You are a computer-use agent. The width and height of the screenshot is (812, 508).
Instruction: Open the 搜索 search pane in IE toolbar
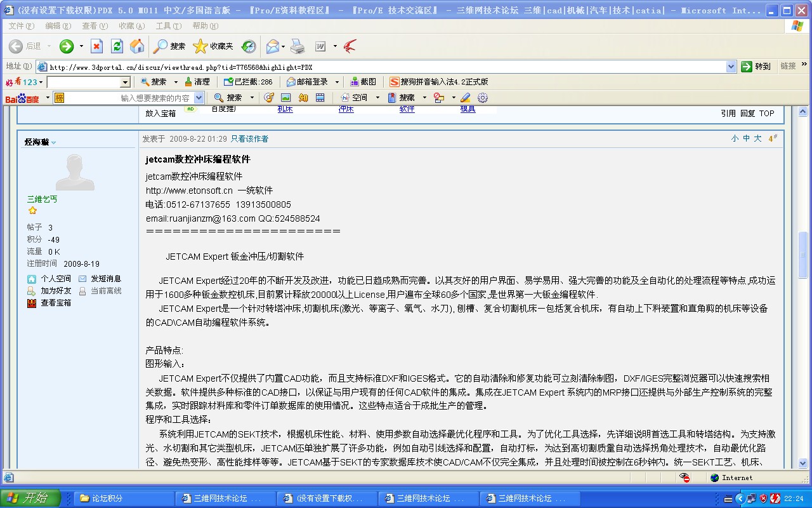click(x=169, y=46)
